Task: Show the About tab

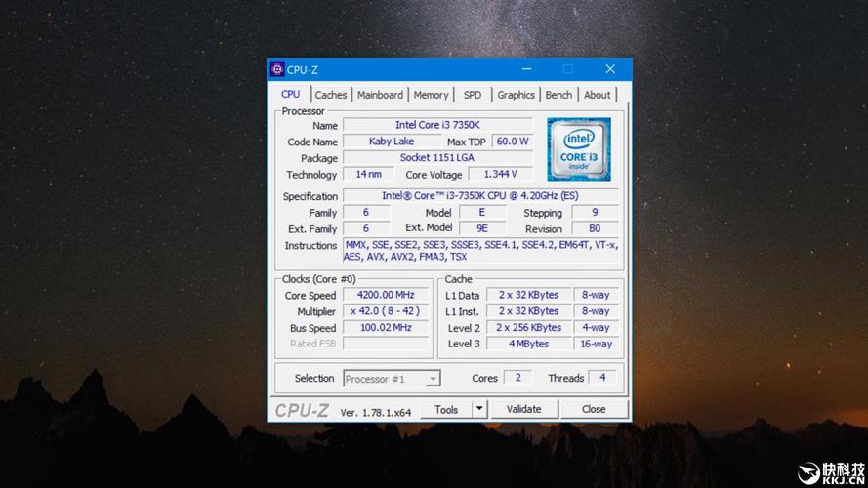Action: pyautogui.click(x=598, y=95)
